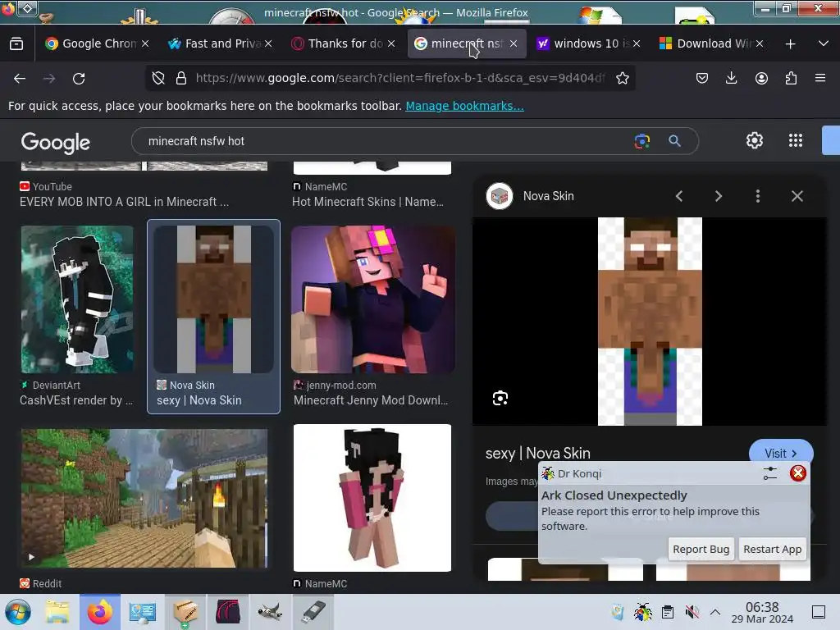
Task: Open file manager from taskbar
Action: pyautogui.click(x=57, y=612)
